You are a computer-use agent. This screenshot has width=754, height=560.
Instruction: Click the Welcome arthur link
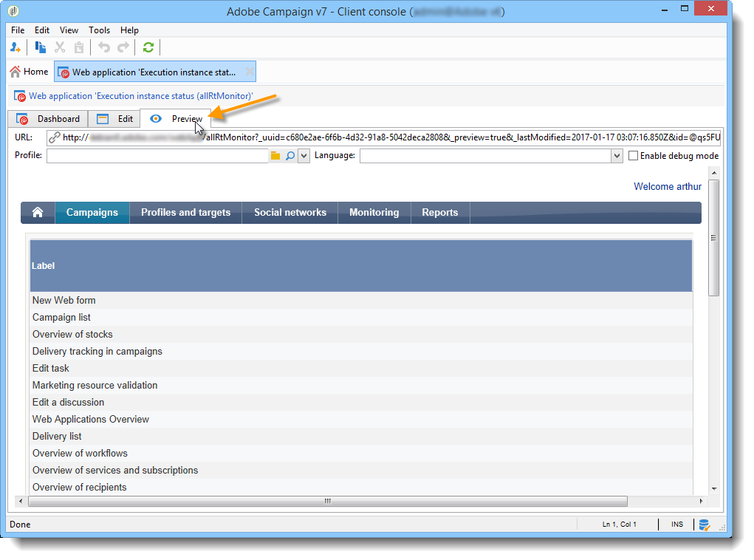[x=668, y=187]
